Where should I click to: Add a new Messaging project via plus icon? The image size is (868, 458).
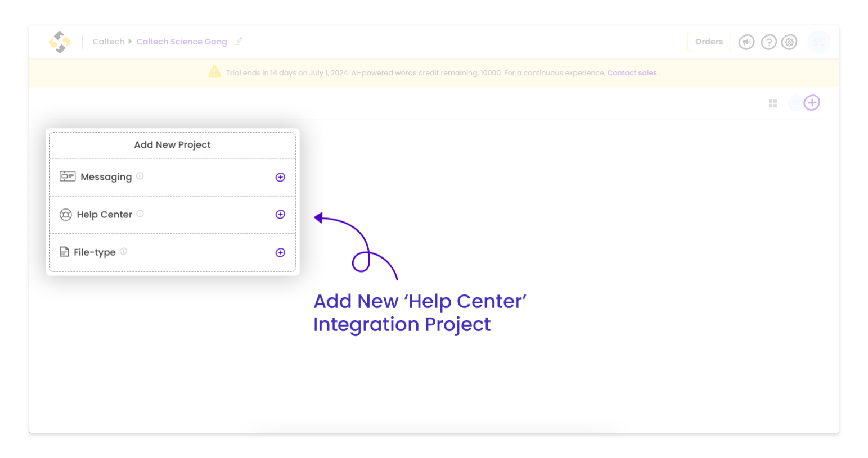point(280,177)
